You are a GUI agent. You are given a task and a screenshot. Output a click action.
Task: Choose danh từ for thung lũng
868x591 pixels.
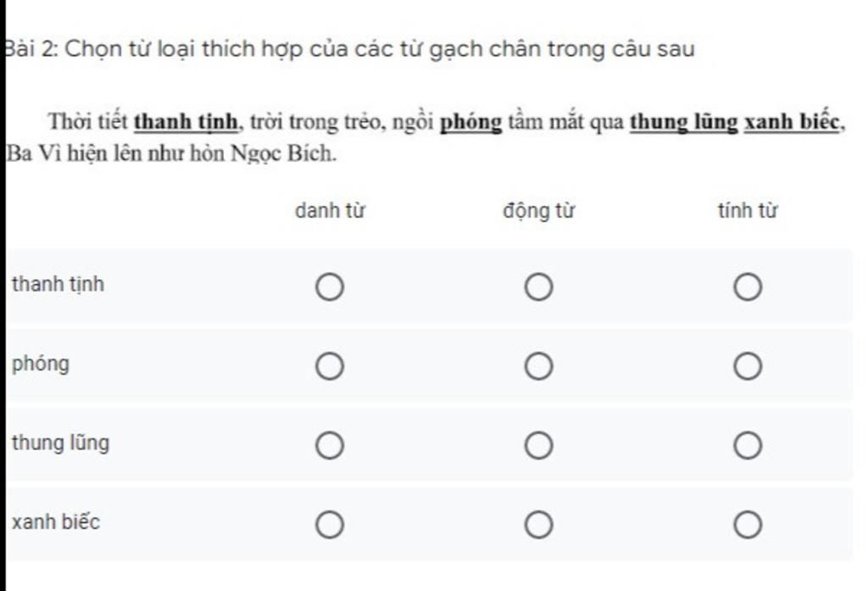330,445
